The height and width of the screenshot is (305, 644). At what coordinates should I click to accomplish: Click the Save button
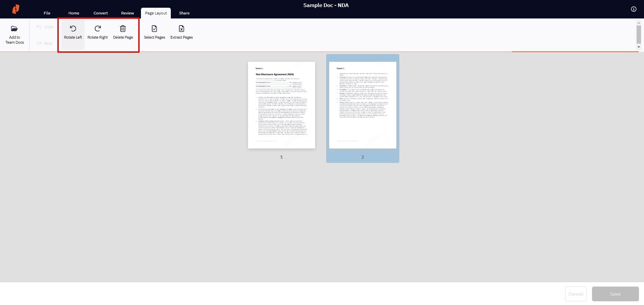pyautogui.click(x=615, y=294)
